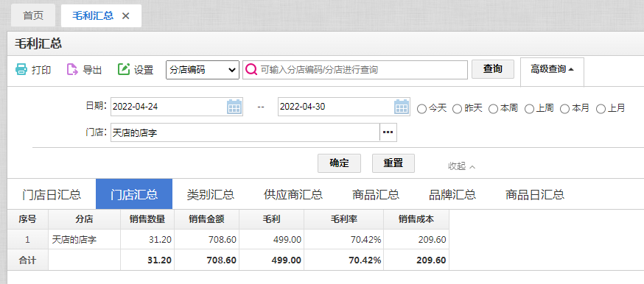Click table cell 天店的店字 in row 1

pyautogui.click(x=84, y=239)
